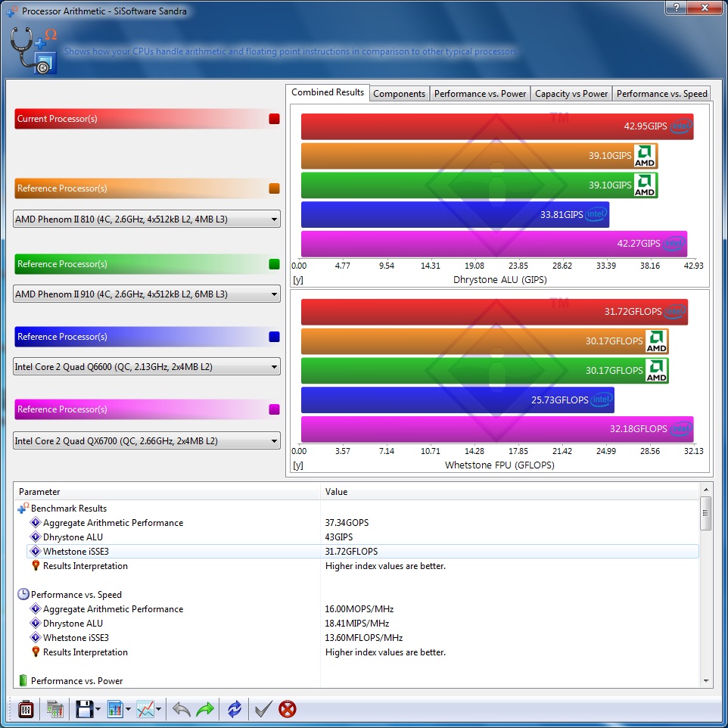This screenshot has width=728, height=728.
Task: Open the Capacity vs Power tab
Action: tap(571, 94)
